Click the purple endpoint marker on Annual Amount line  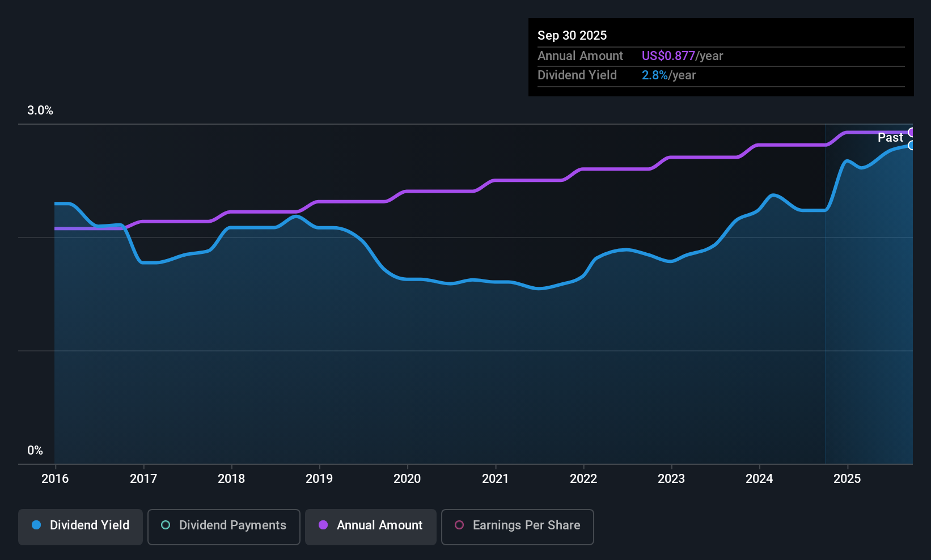[x=912, y=133]
